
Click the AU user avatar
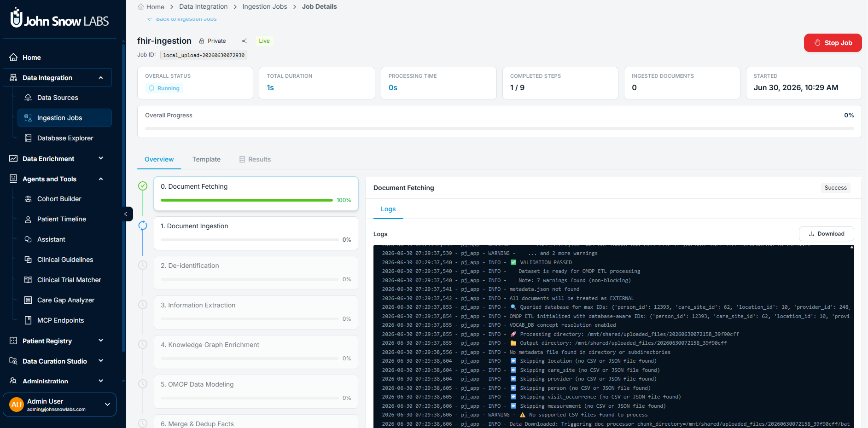pyautogui.click(x=17, y=405)
